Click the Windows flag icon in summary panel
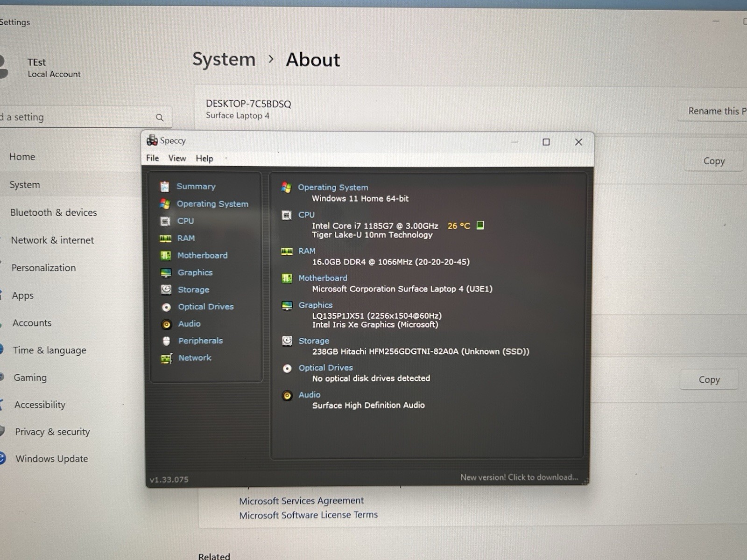This screenshot has width=747, height=560. point(287,188)
